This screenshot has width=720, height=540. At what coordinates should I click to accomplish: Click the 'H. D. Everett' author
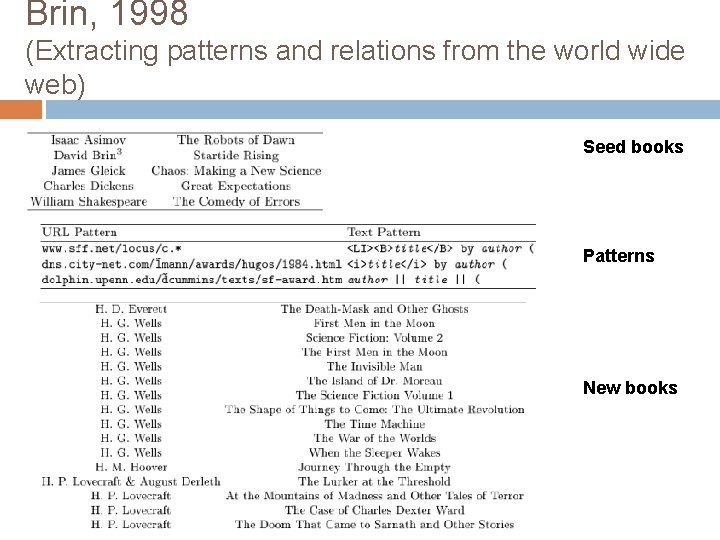click(x=131, y=309)
